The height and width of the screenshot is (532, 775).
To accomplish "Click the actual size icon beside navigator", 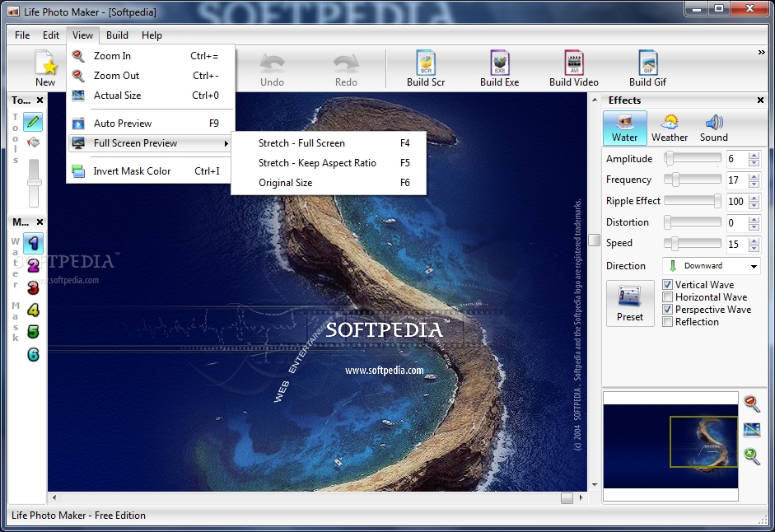I will point(751,430).
